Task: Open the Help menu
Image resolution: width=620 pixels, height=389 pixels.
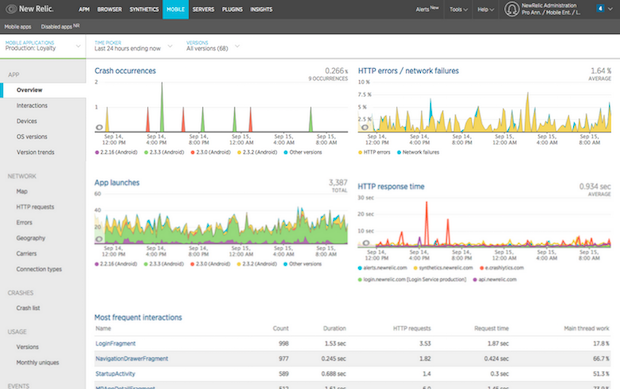Action: 486,9
